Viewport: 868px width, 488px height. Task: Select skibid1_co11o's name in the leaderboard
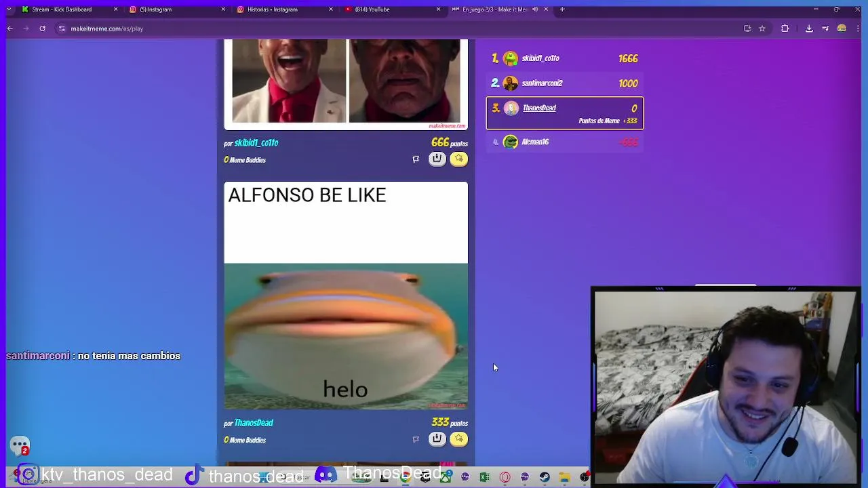[x=540, y=58]
